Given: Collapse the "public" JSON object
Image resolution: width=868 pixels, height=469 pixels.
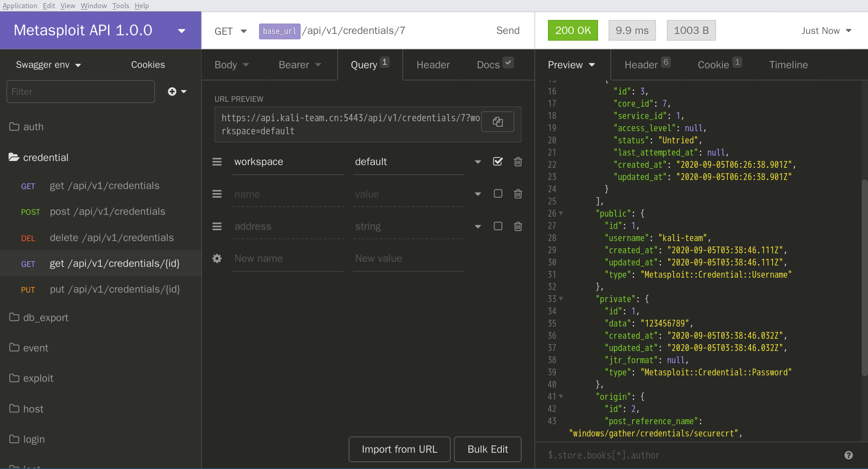Looking at the screenshot, I should (561, 213).
